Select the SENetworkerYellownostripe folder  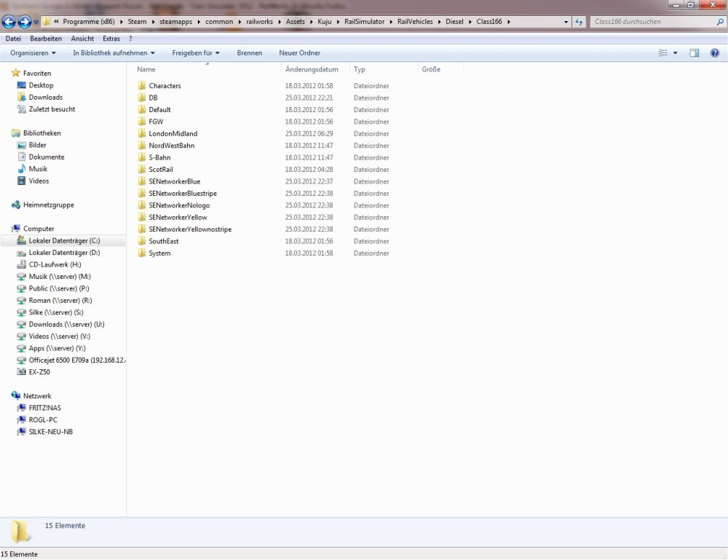point(190,229)
